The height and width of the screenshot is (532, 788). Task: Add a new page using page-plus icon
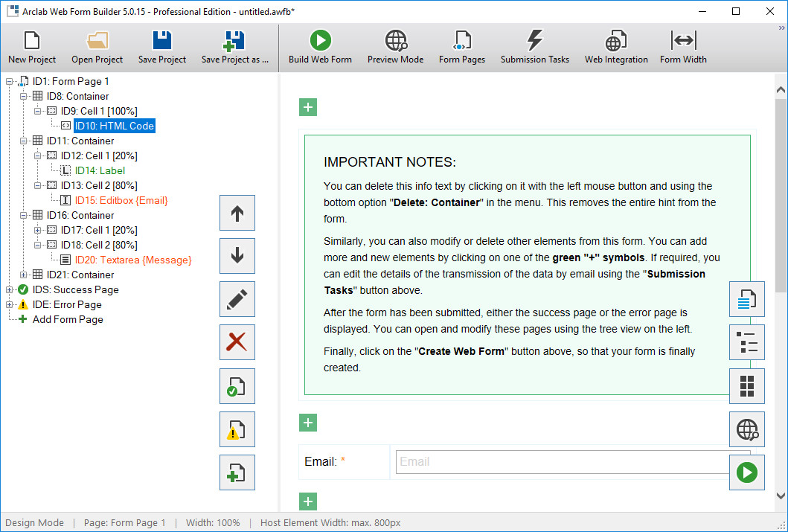[x=237, y=472]
